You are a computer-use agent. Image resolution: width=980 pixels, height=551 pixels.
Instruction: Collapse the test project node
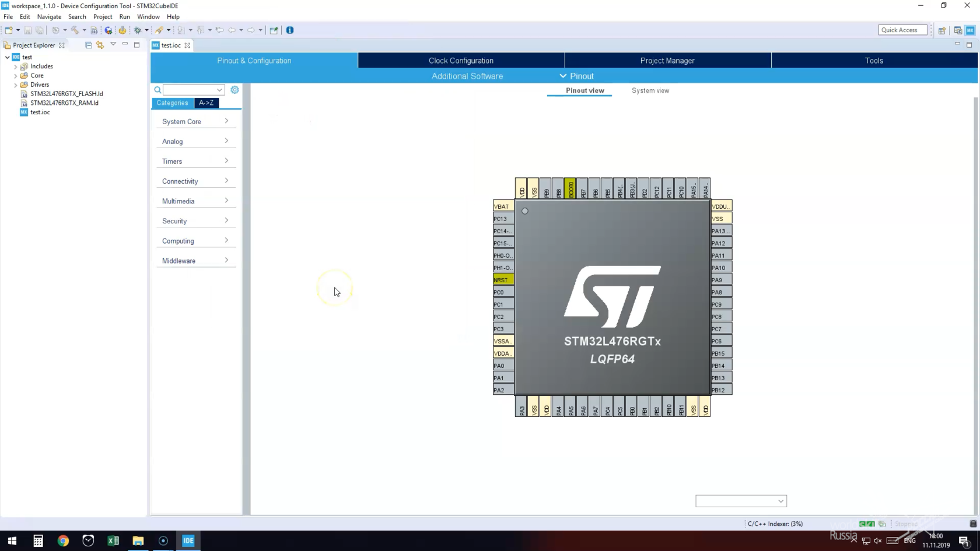click(8, 57)
